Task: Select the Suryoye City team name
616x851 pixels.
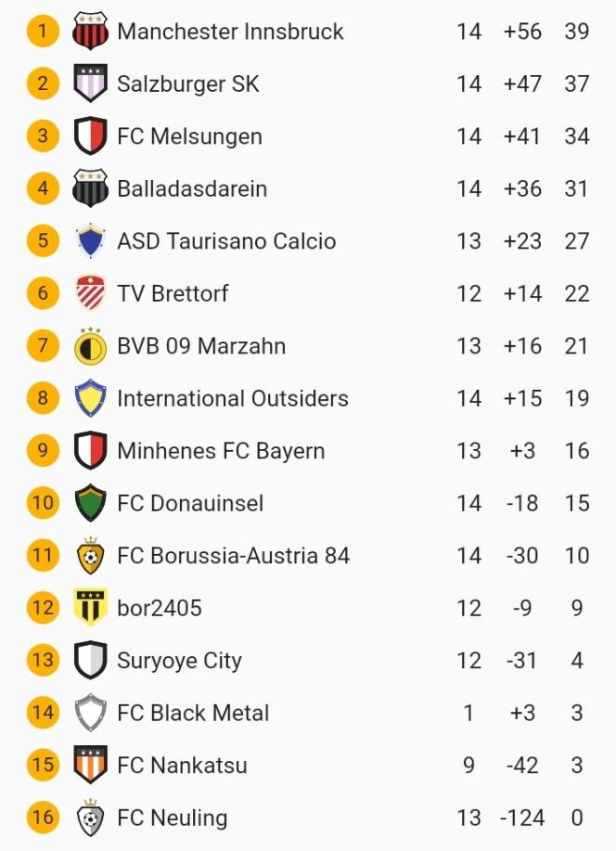Action: pyautogui.click(x=179, y=661)
